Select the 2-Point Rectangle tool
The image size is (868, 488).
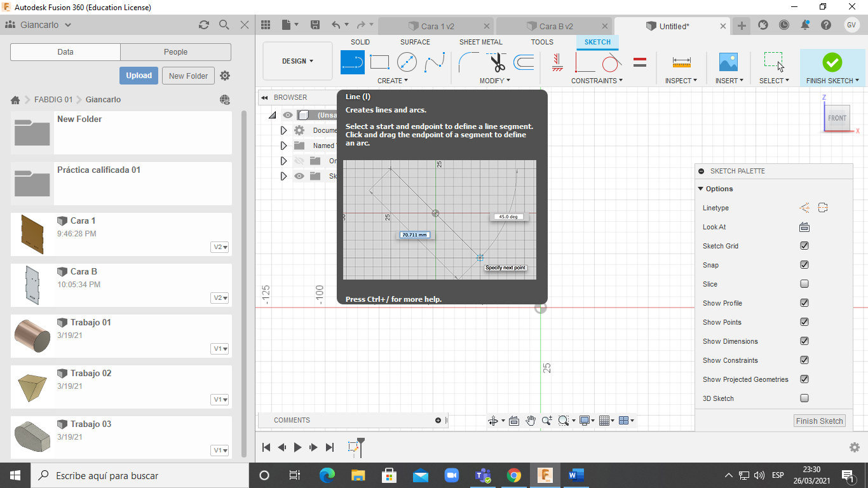pos(379,62)
